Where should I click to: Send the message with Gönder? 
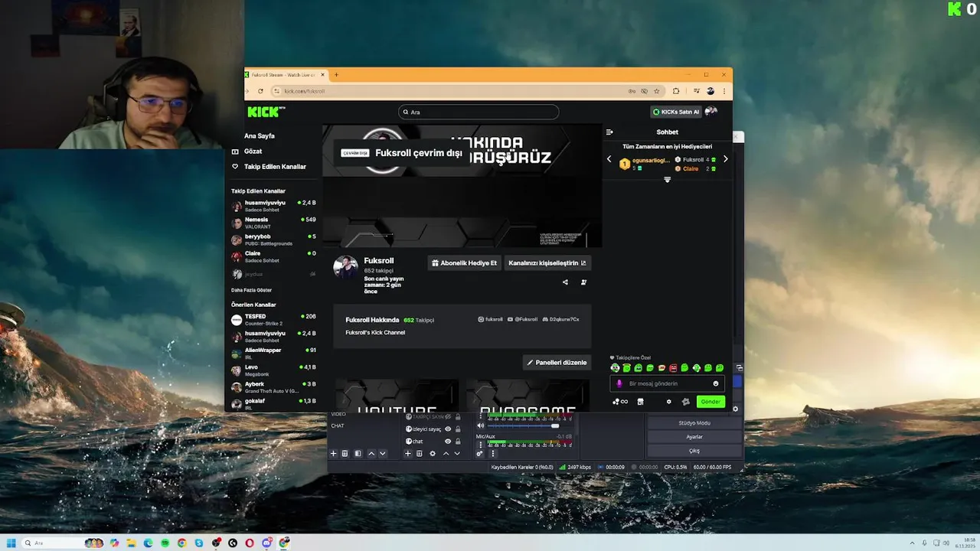[x=710, y=402]
